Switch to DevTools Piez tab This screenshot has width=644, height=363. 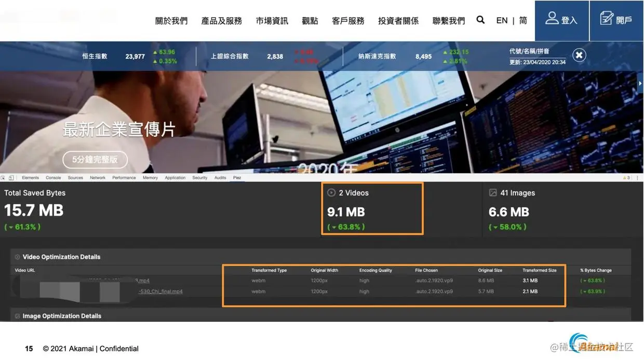tap(237, 178)
